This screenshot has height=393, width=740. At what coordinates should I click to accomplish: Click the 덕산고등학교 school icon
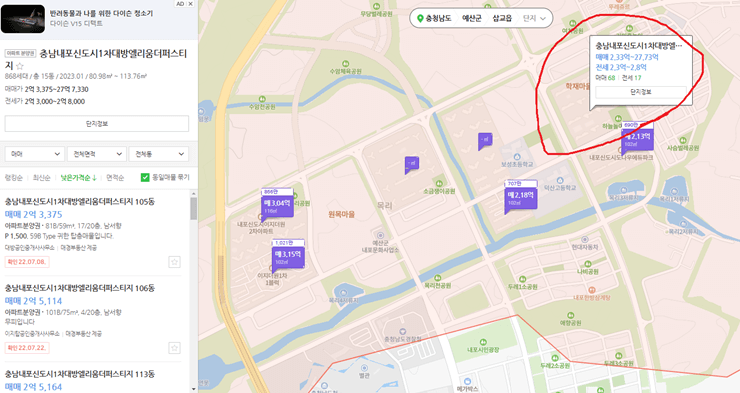(x=560, y=180)
